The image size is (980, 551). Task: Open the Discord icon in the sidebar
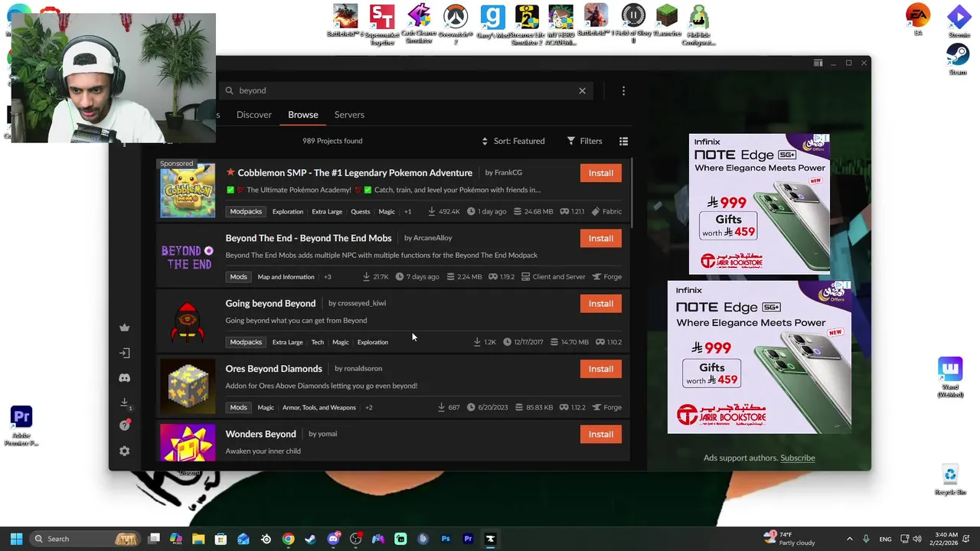pos(124,377)
